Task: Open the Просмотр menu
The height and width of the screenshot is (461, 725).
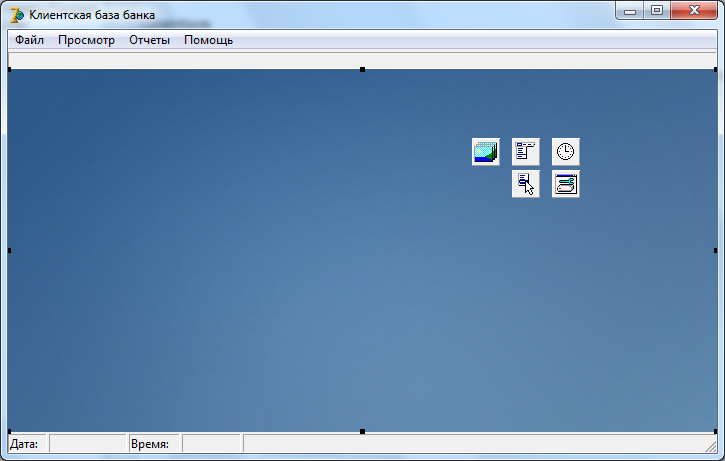Action: point(86,40)
